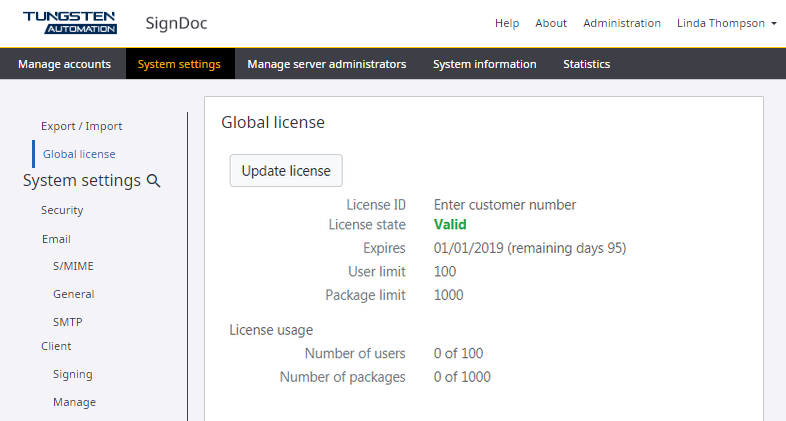The width and height of the screenshot is (786, 421).
Task: Click the 'Enter customer number' License ID value
Action: (x=505, y=205)
